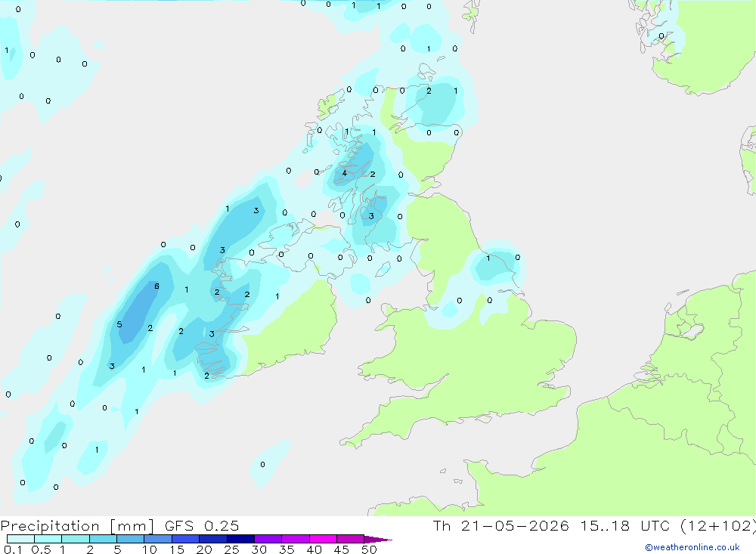Click the legend label "30"
Screen dimensions: 756x554
click(259, 549)
